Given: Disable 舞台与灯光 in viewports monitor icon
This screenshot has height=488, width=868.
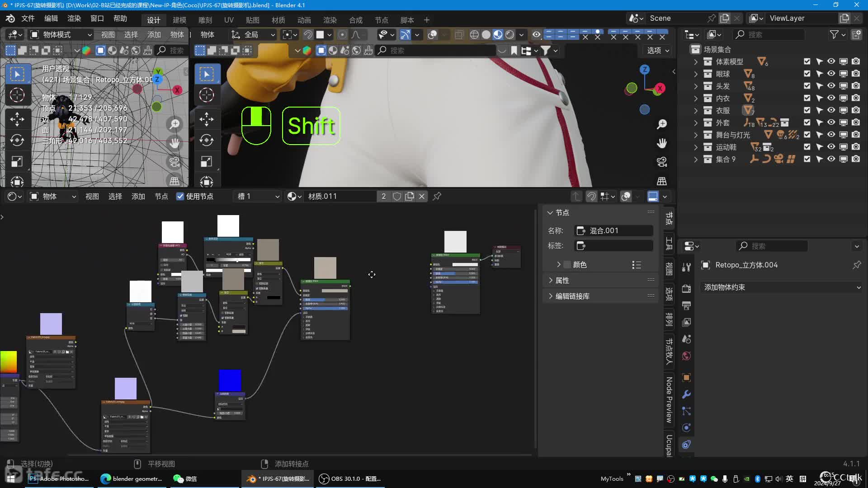Looking at the screenshot, I should [x=844, y=135].
